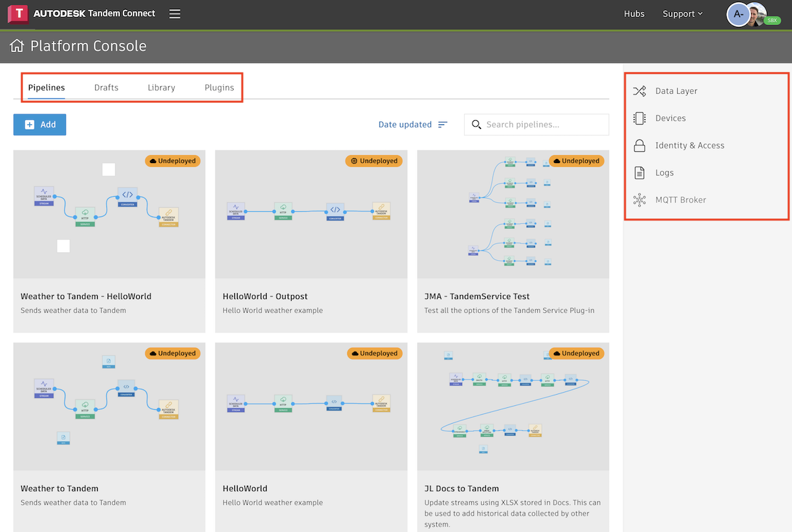792x532 pixels.
Task: Expand the Support dropdown menu
Action: [682, 14]
